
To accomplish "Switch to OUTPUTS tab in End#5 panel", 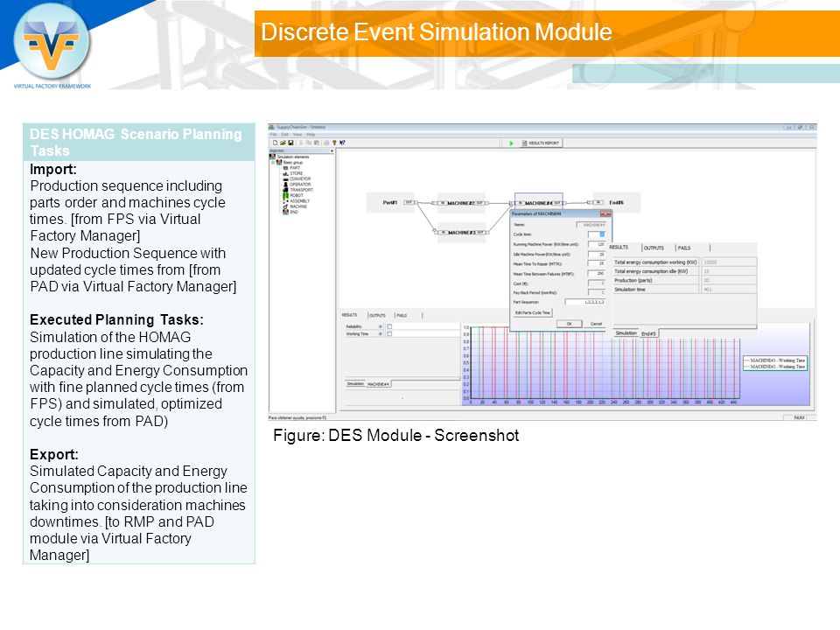I will (654, 248).
